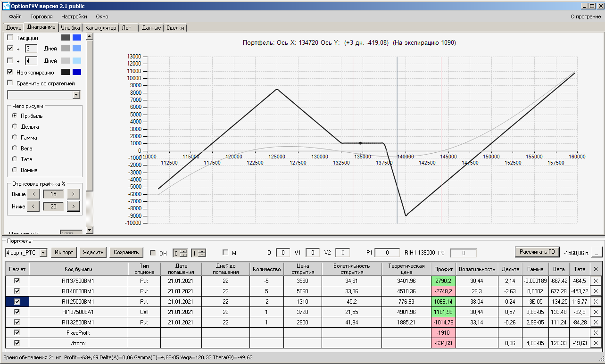Click the X button on the RI125000BM1 row
Viewport: 605px width, 364px height.
(596, 301)
